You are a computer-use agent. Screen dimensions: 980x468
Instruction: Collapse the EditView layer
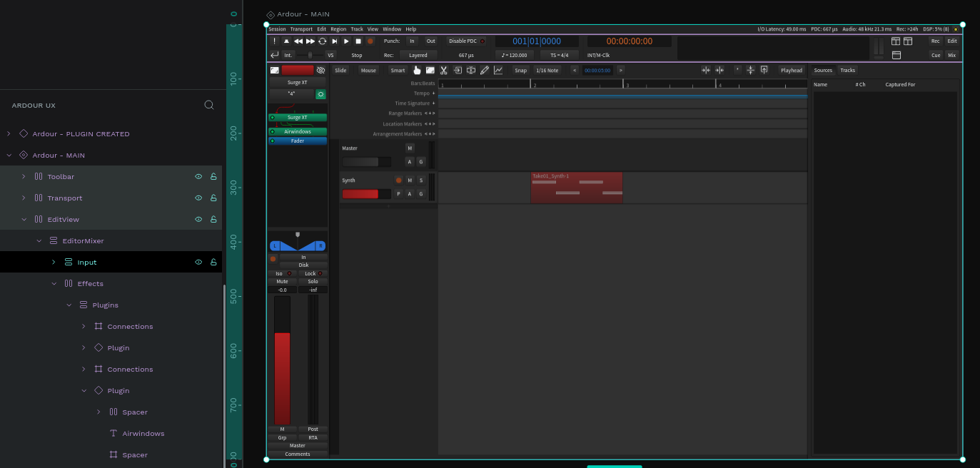coord(24,219)
